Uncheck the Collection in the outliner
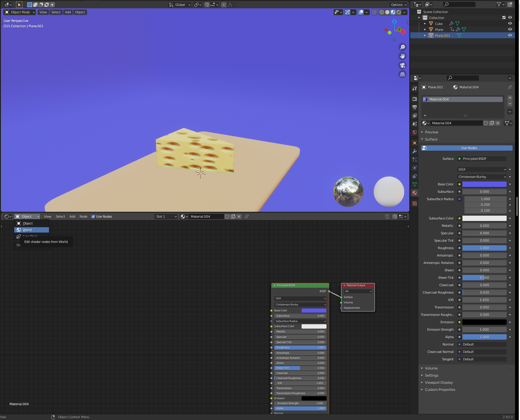Viewport: 520px width, 420px height. 504,17
